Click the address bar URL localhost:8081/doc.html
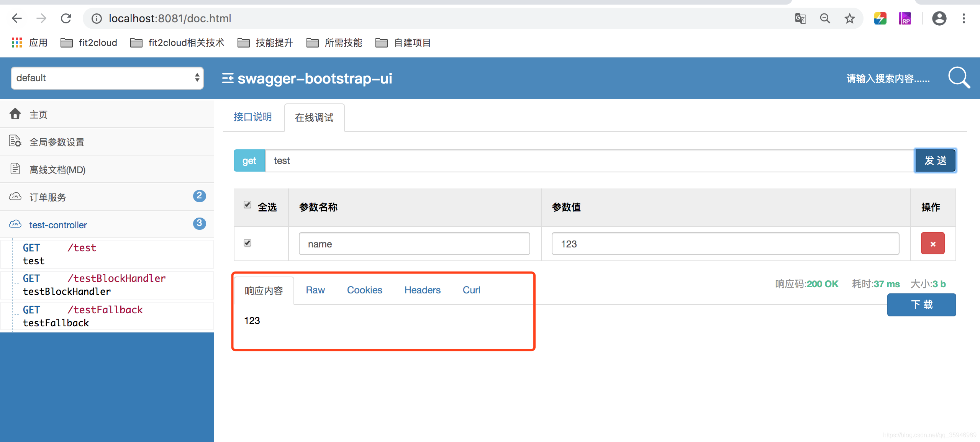This screenshot has width=980, height=442. pyautogui.click(x=170, y=18)
